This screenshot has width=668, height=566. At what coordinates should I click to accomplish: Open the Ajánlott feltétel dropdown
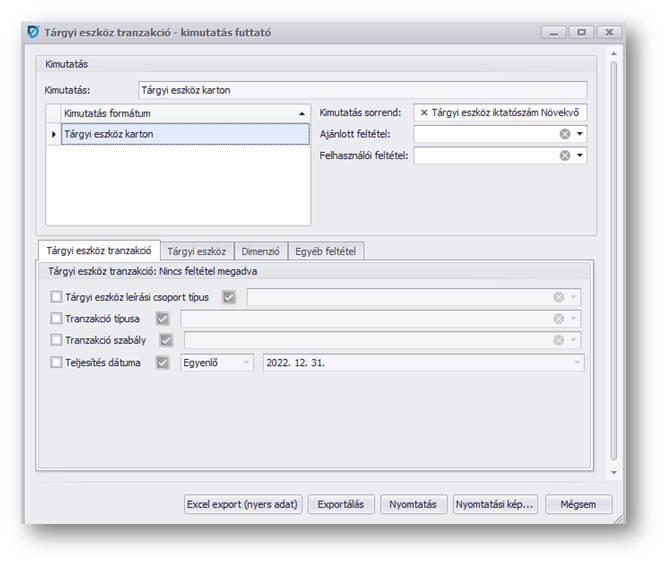tap(580, 134)
